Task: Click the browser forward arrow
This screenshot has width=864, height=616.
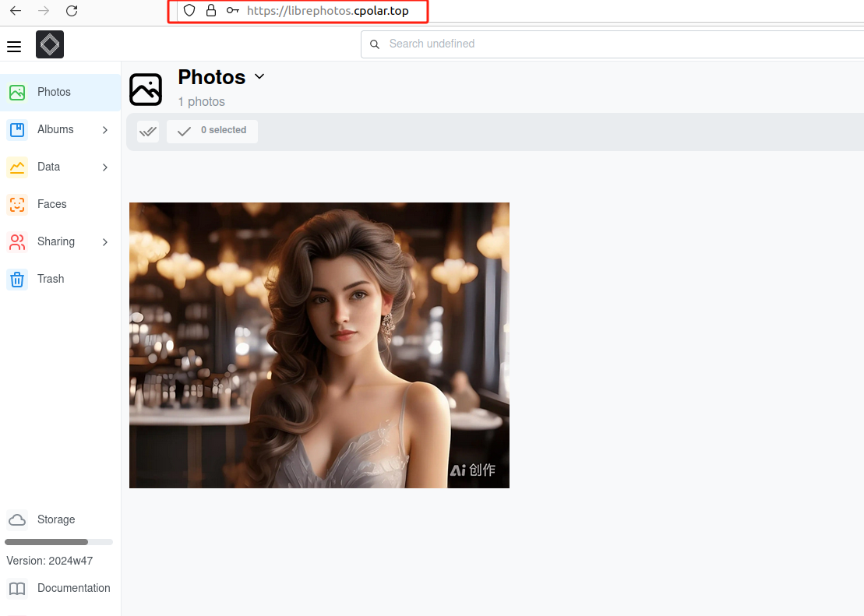Action: (44, 10)
